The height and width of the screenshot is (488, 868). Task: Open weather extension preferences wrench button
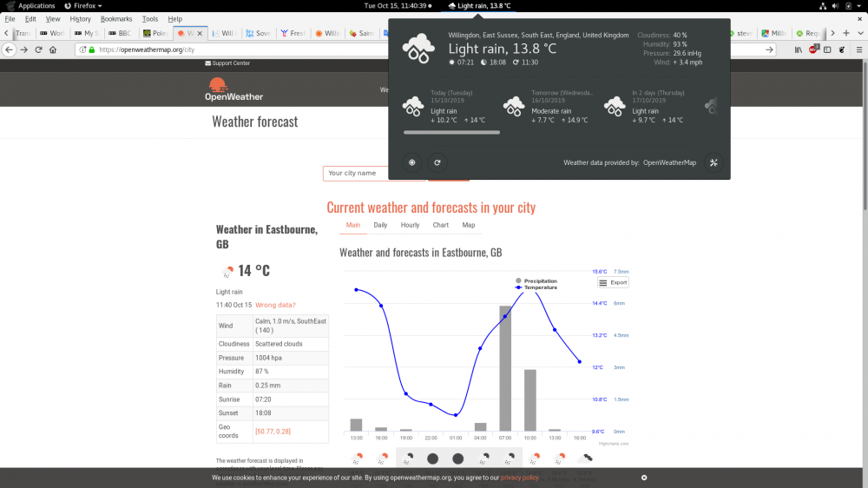click(x=713, y=163)
